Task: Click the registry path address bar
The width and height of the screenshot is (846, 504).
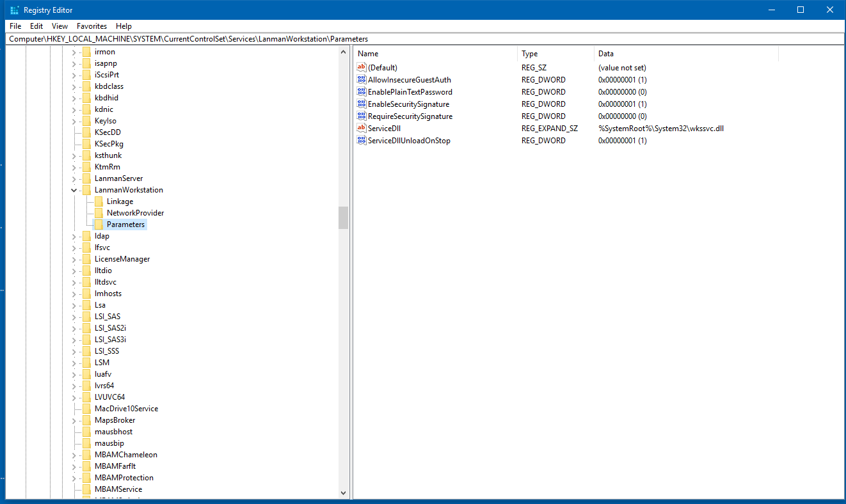Action: click(x=422, y=39)
